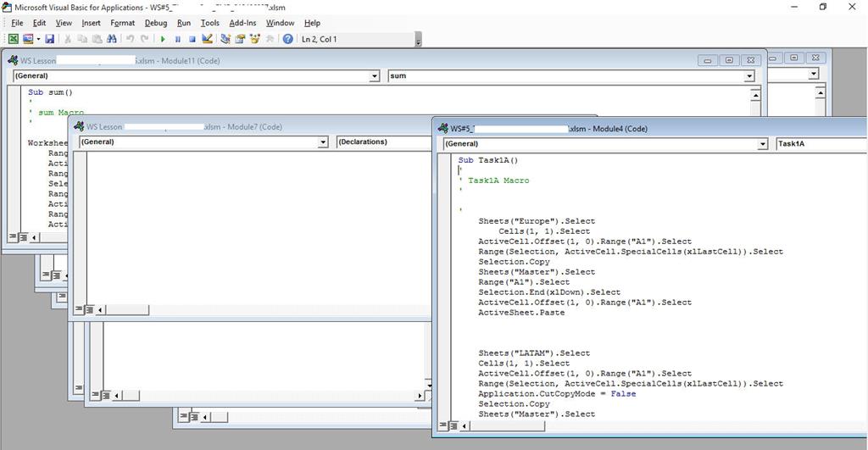Switch to Procedure View in Module11 window
The height and width of the screenshot is (450, 868).
13,237
